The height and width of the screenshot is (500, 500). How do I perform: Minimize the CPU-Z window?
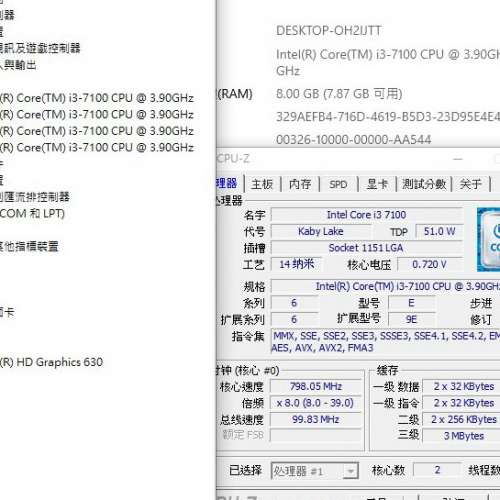pos(458,159)
